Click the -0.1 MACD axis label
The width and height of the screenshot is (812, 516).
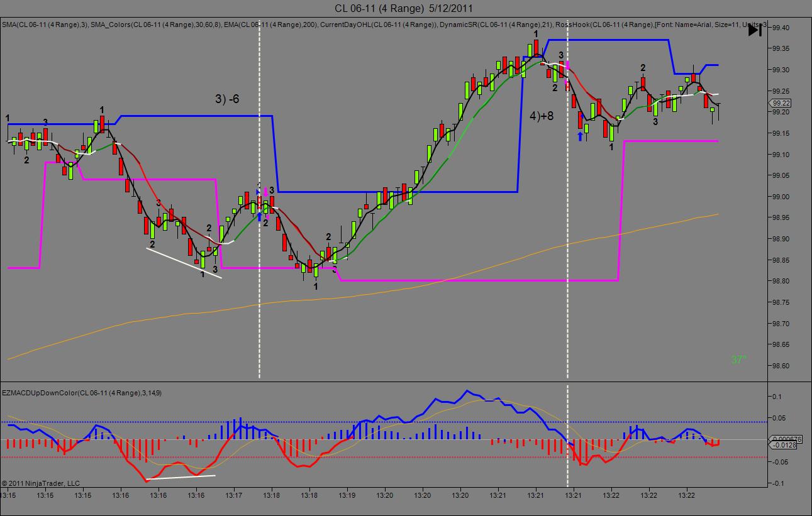coord(779,483)
